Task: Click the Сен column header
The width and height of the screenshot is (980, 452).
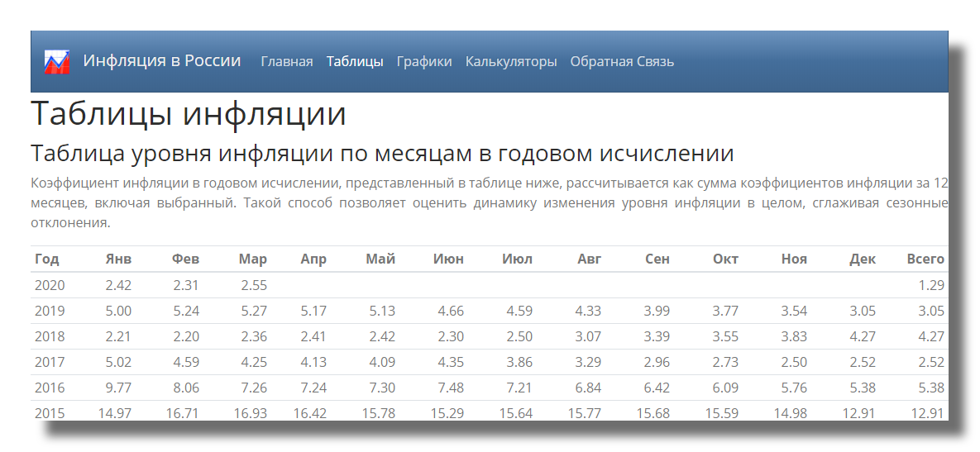Action: click(657, 259)
